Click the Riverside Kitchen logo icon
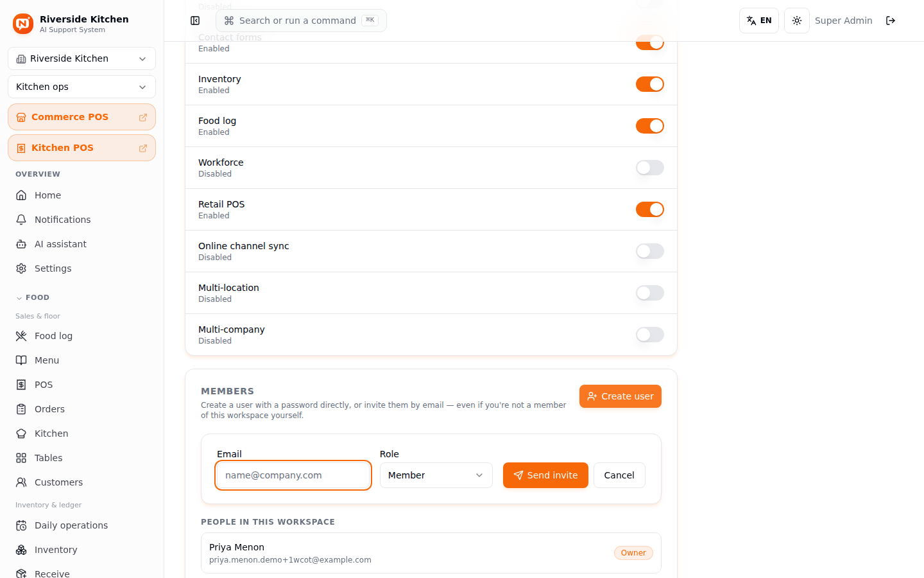This screenshot has width=924, height=578. [x=23, y=24]
